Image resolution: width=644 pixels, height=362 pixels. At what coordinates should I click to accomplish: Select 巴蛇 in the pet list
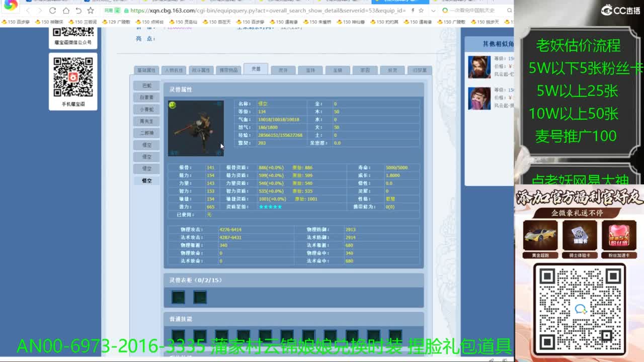coord(146,85)
